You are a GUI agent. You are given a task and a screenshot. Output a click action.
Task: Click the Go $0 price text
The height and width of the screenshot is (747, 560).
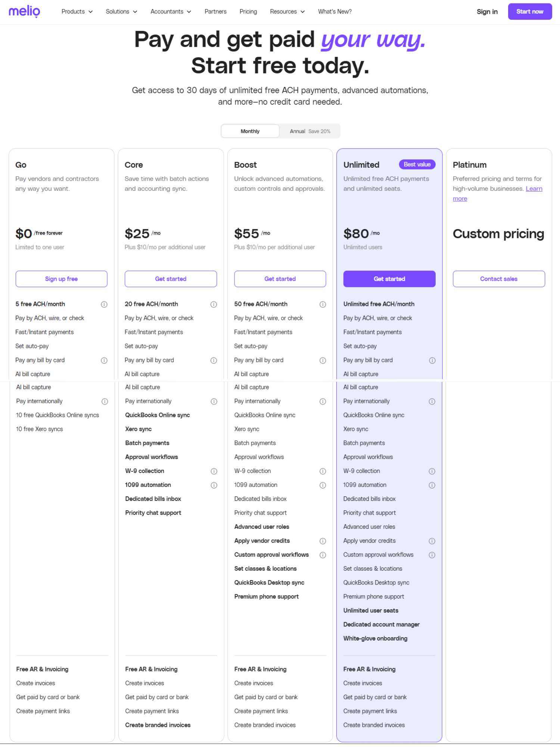(x=24, y=234)
